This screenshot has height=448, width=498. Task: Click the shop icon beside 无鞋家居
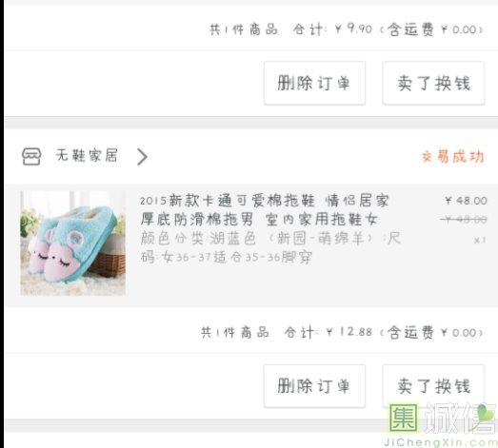(31, 156)
